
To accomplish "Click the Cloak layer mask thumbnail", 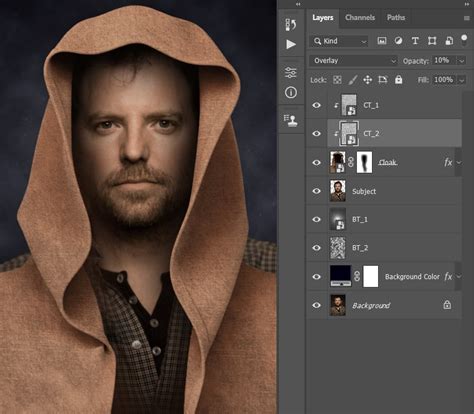I will pyautogui.click(x=364, y=162).
